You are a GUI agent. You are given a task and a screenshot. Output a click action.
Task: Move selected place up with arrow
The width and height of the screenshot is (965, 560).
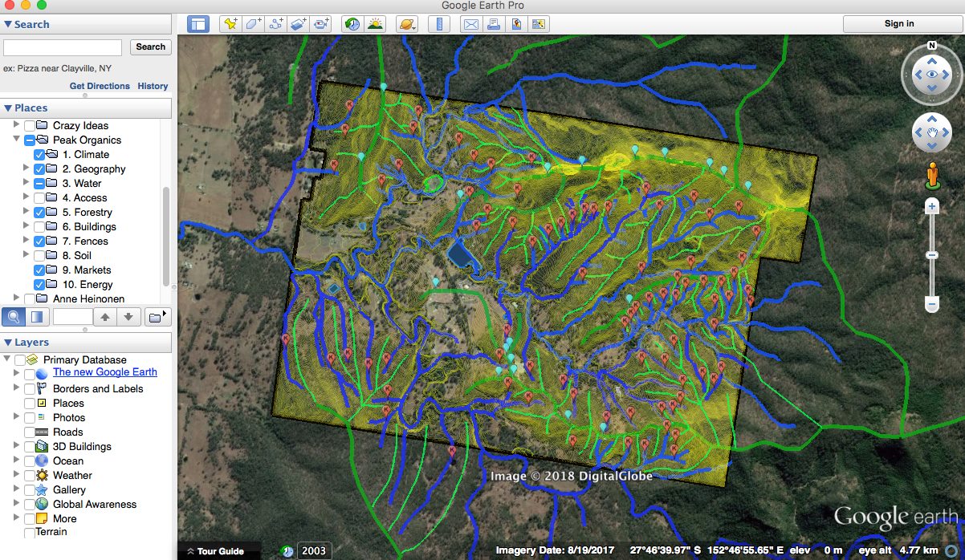point(105,316)
